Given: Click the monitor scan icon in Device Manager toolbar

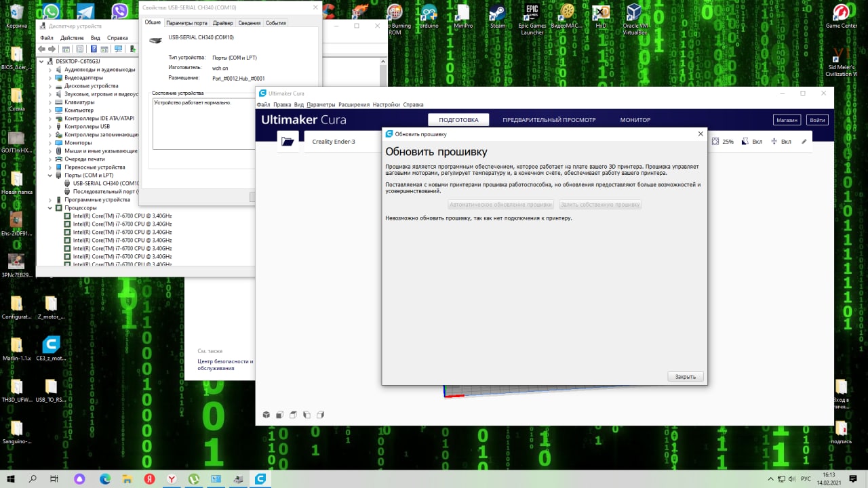Looking at the screenshot, I should coord(119,49).
